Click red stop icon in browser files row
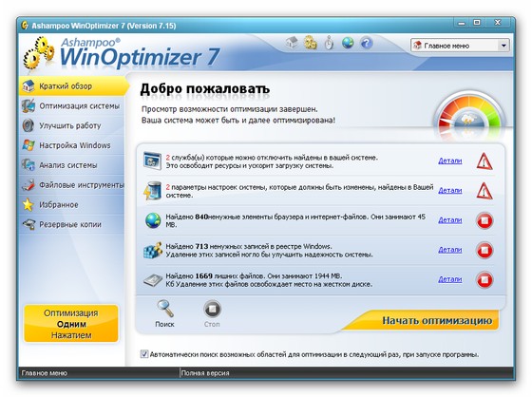Screen dimensions: 532x397 (x=484, y=221)
